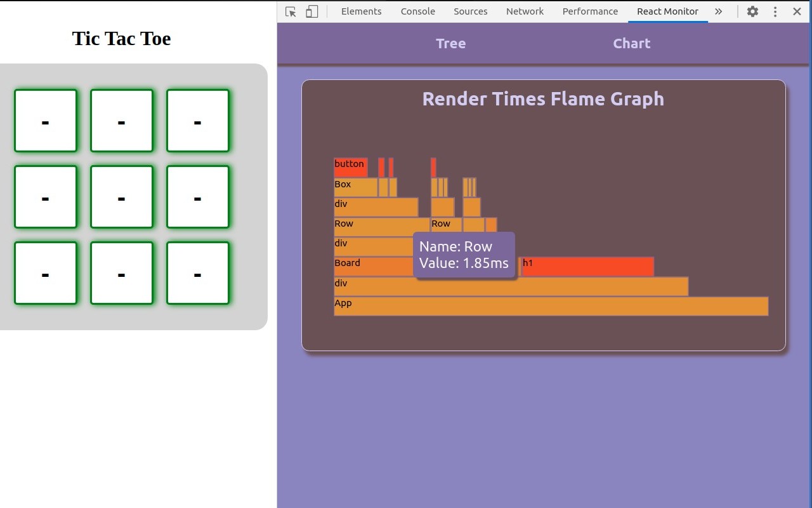Select the div bar directly below Box
Screen dimensions: 812x508
[x=376, y=207]
